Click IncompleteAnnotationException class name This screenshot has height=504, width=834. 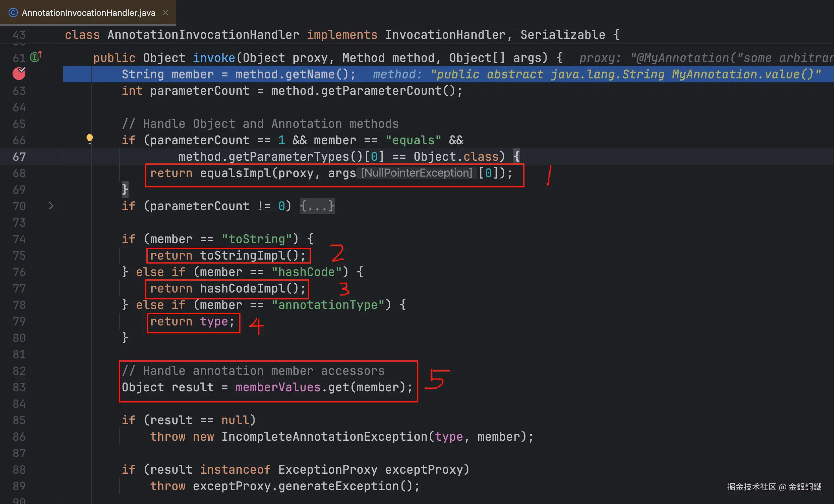[324, 437]
